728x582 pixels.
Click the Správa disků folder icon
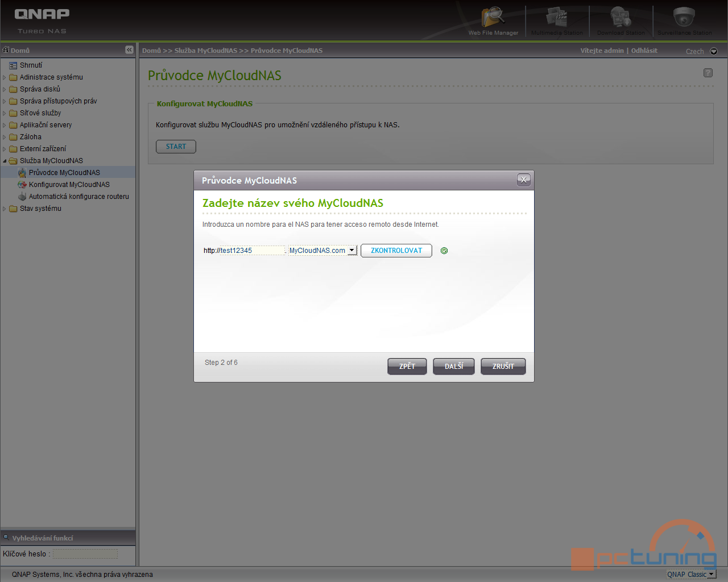(13, 89)
